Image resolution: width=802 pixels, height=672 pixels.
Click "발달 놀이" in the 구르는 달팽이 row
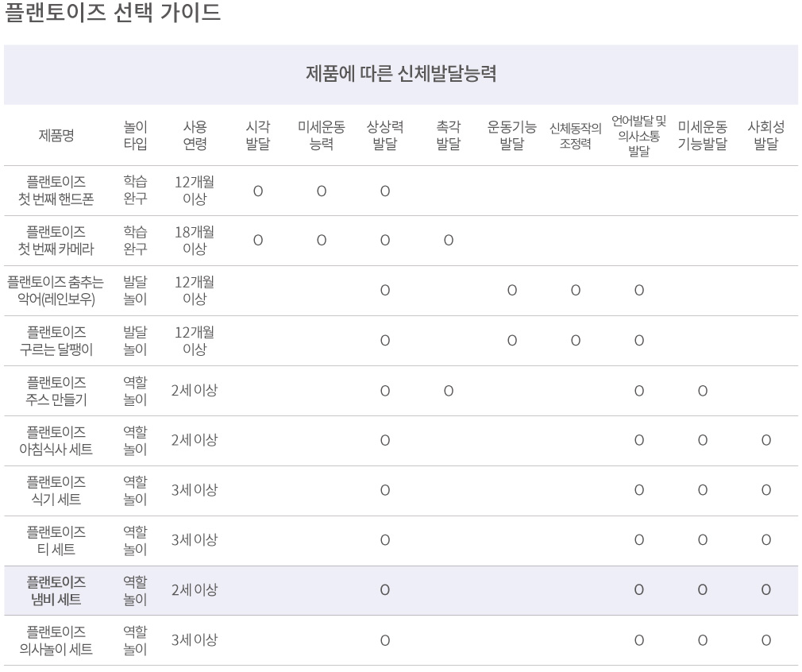[135, 340]
